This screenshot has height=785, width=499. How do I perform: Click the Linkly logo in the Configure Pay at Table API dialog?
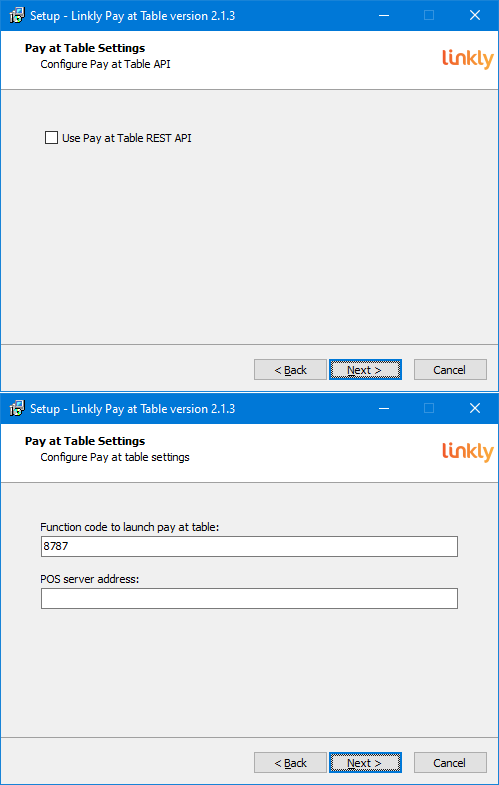(x=467, y=59)
